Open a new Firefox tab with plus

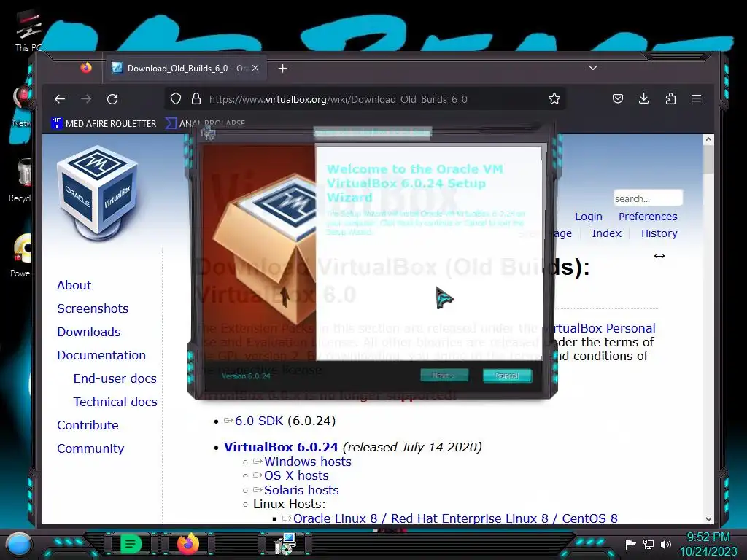(282, 69)
